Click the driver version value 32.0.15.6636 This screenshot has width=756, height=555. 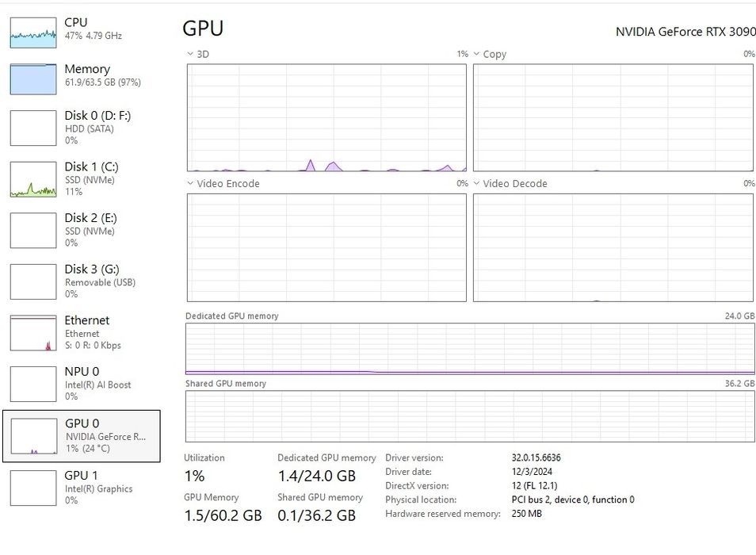536,457
